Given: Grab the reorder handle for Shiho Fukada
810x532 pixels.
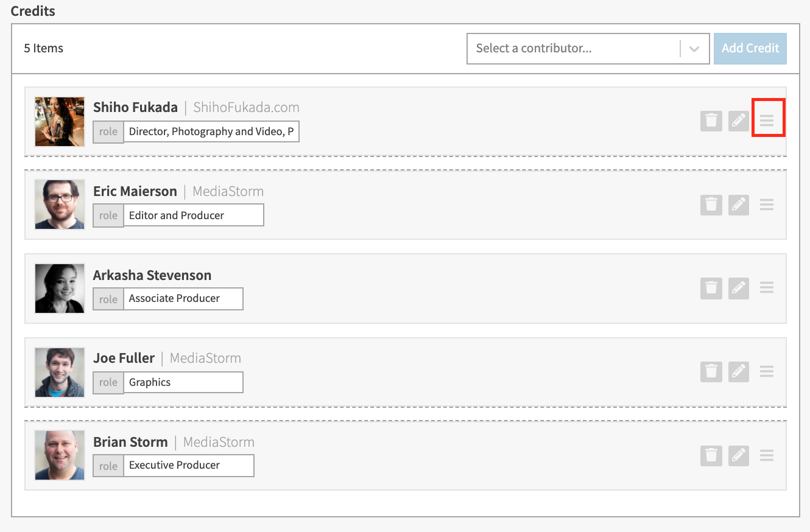Looking at the screenshot, I should pyautogui.click(x=767, y=121).
